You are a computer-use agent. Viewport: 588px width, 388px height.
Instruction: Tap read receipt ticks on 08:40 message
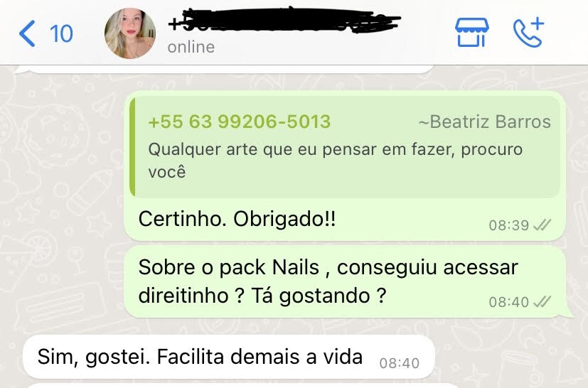[542, 301]
